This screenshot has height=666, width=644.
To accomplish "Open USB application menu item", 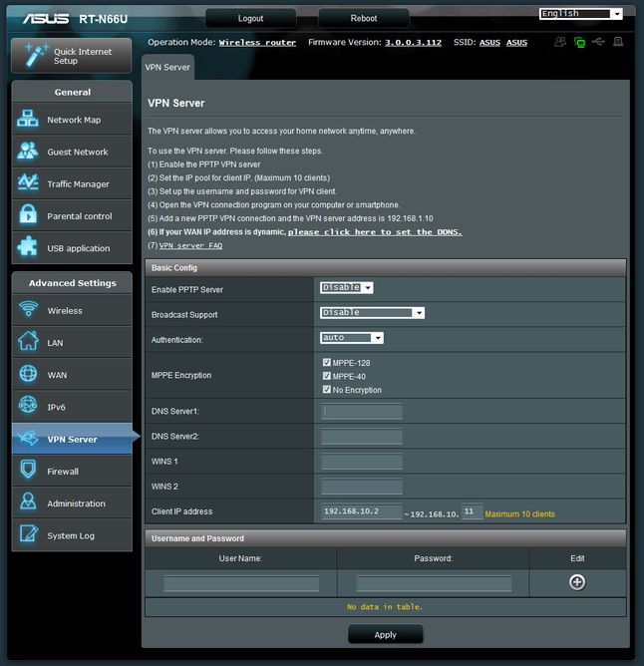I will [x=72, y=247].
